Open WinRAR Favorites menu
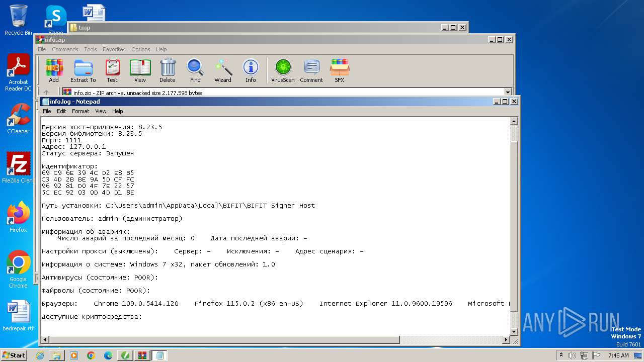The height and width of the screenshot is (362, 644). click(x=114, y=49)
